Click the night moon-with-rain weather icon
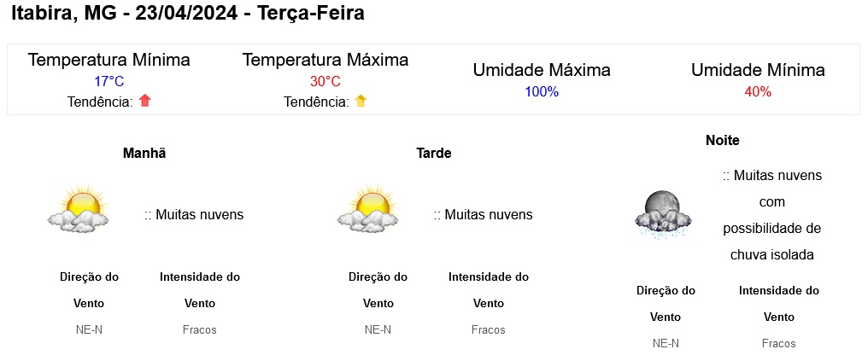This screenshot has height=355, width=868. coord(663,214)
